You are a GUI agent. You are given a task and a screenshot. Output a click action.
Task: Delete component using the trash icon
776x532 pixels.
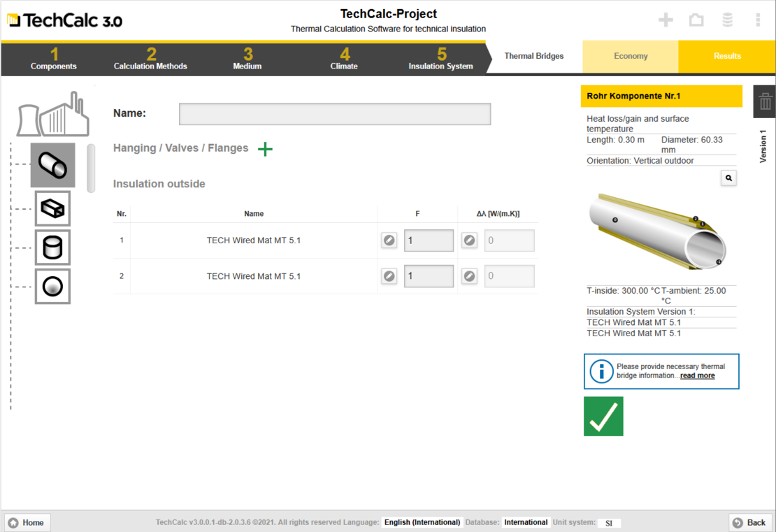pos(765,101)
